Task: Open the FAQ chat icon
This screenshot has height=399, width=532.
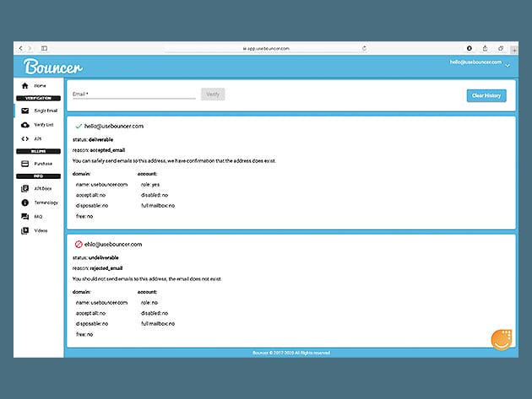Action: (x=24, y=217)
